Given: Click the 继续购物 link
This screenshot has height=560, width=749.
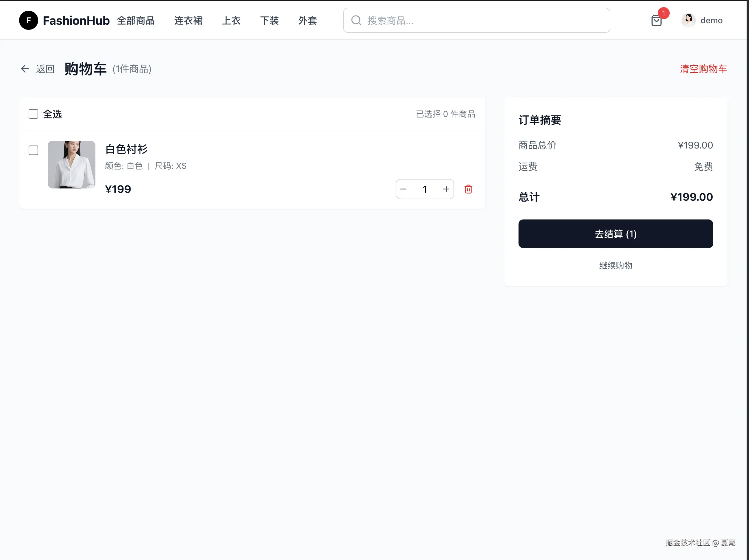Looking at the screenshot, I should point(615,265).
